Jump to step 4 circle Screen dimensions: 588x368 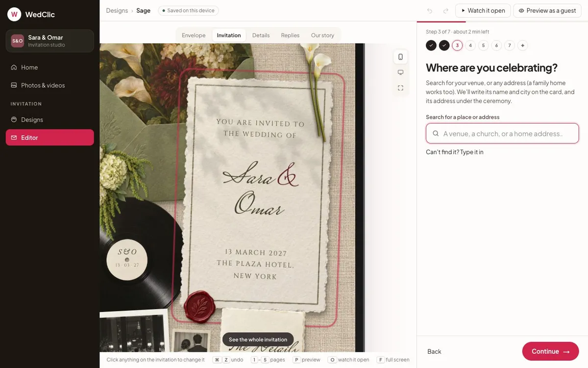click(470, 46)
